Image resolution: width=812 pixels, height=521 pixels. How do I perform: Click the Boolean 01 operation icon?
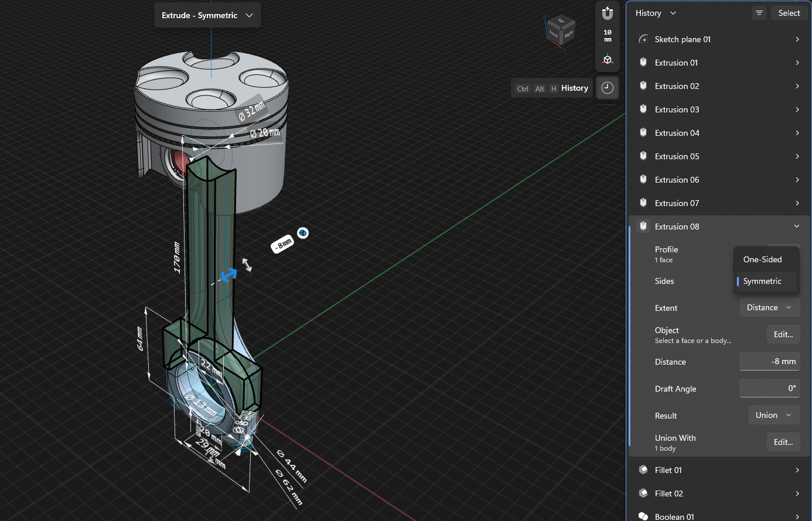pos(643,516)
